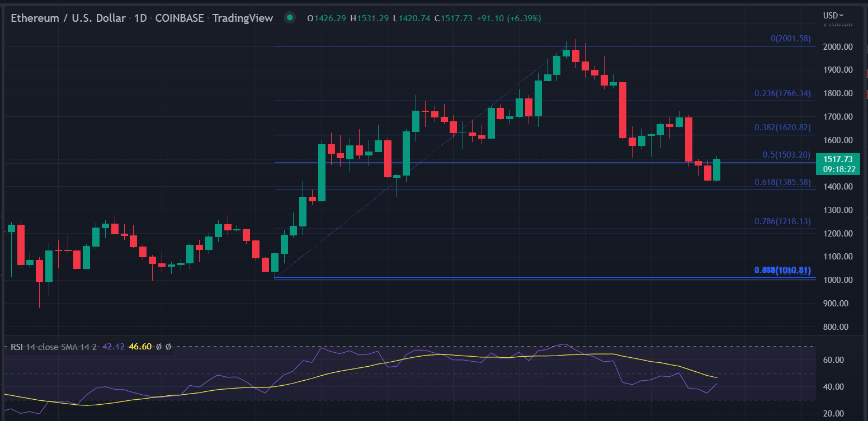Click the COINBASE exchange label
The image size is (868, 421).
coord(180,18)
